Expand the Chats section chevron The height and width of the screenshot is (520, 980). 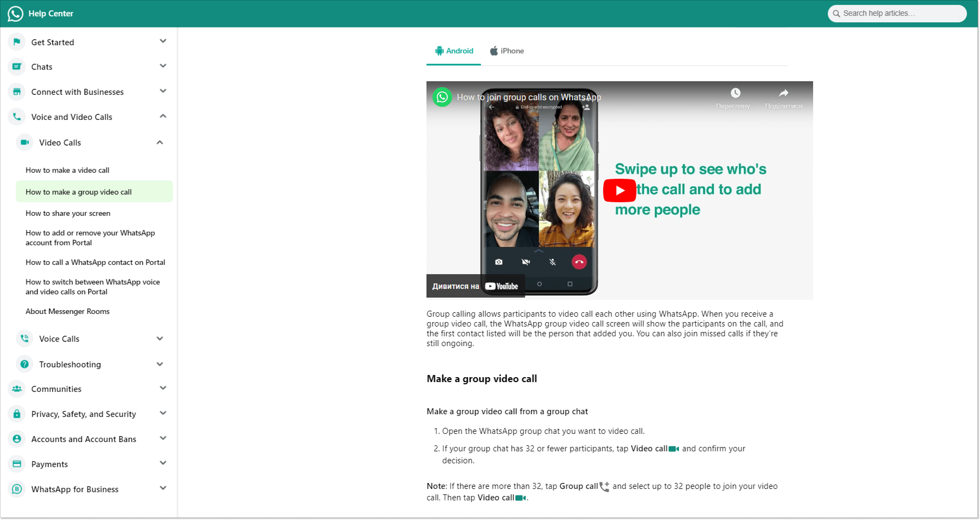click(x=163, y=66)
